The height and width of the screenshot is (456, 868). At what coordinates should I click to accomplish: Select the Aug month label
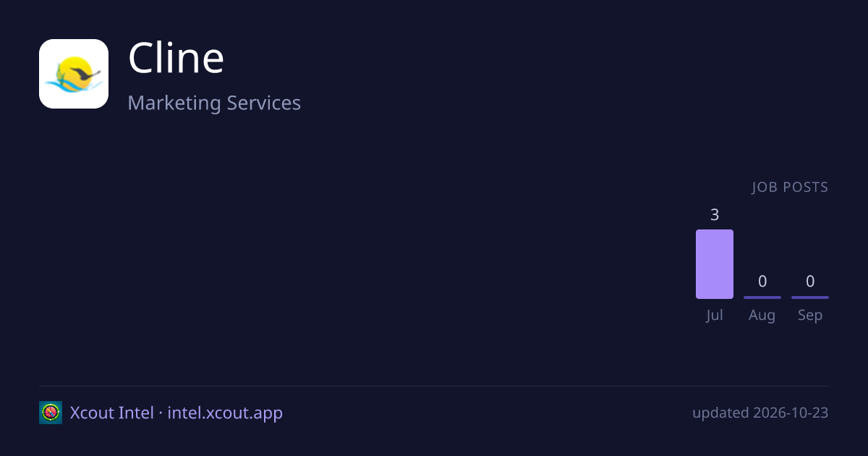pos(762,316)
